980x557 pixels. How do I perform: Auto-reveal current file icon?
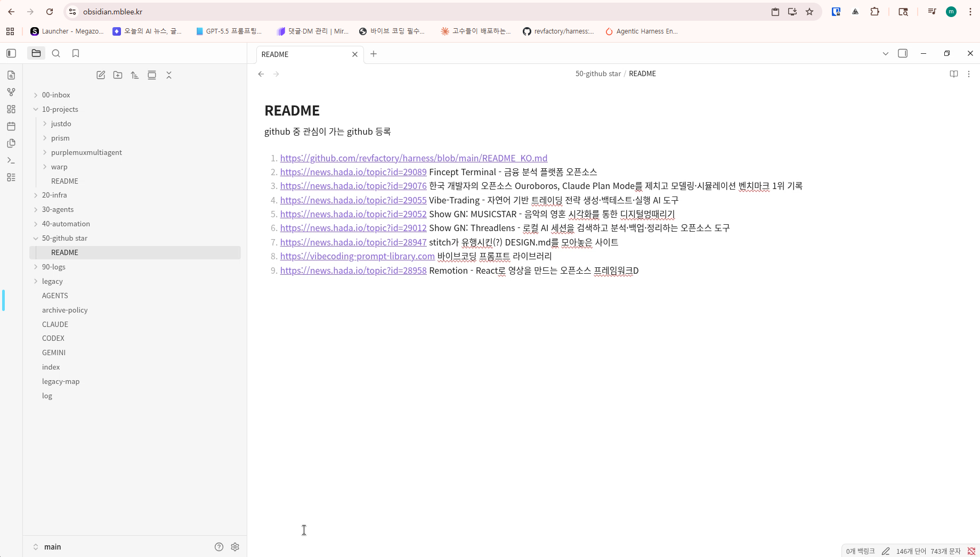[x=152, y=75]
